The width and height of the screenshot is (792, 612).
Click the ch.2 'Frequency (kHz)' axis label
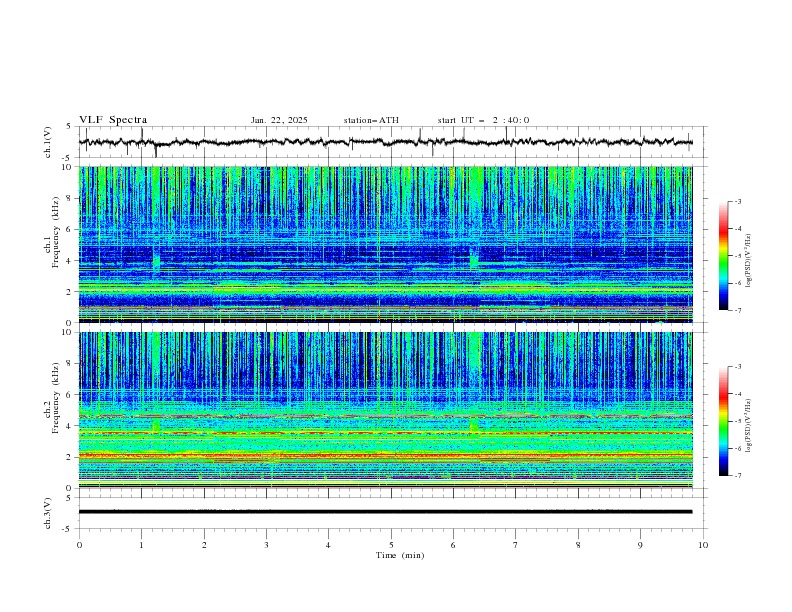click(x=56, y=398)
